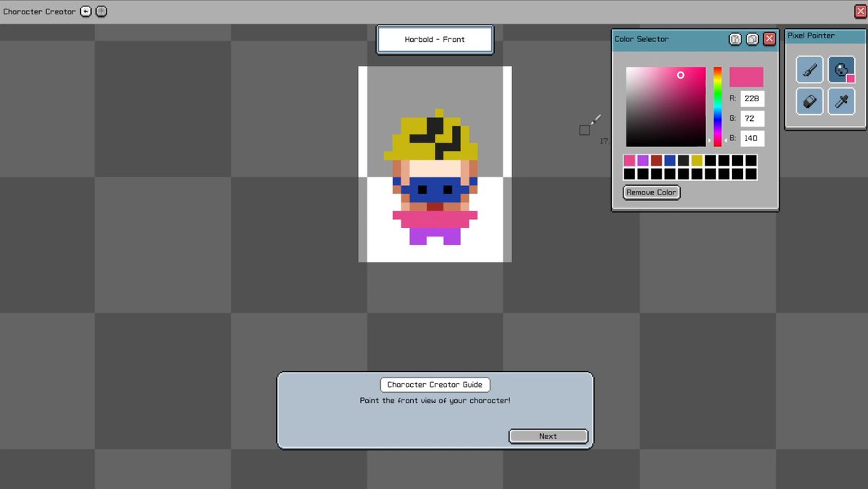Click the character's pink shirt on canvas
Image resolution: width=868 pixels, height=489 pixels.
(435, 219)
